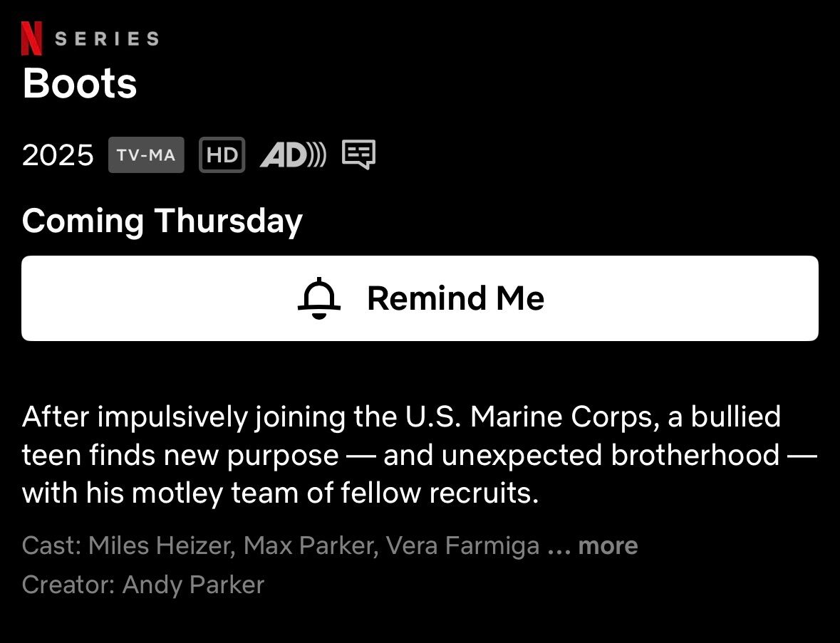Click the HD quality badge
The image size is (840, 643).
coord(222,155)
